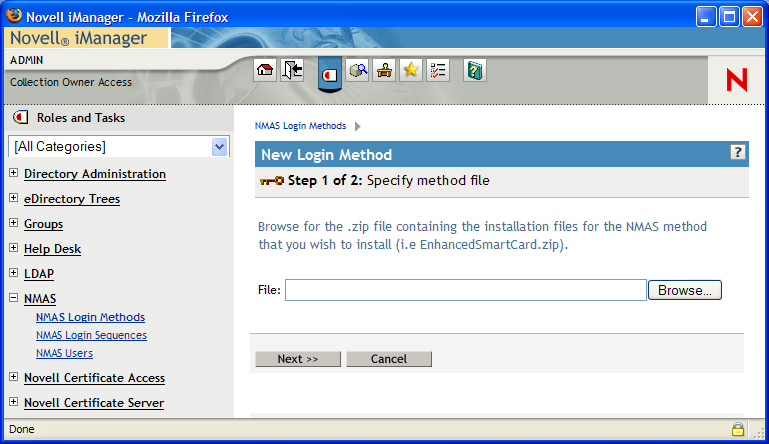Open the Help book icon
Screen dimensions: 769x444
(475, 70)
